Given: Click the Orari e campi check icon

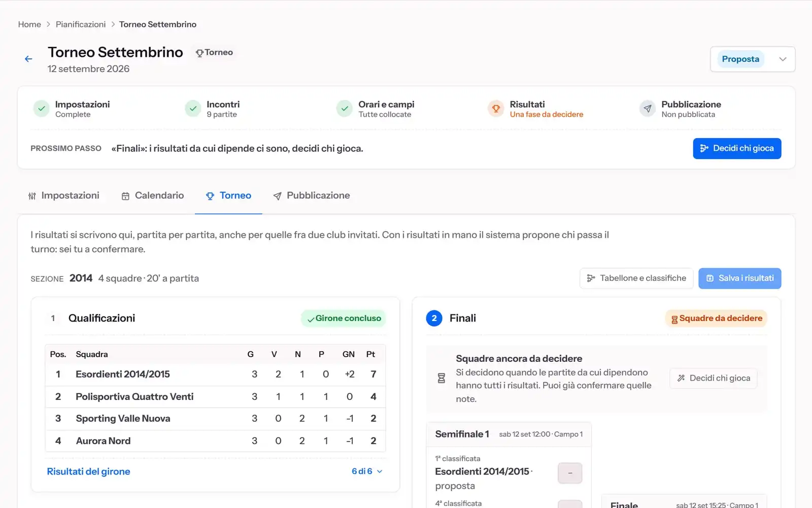Looking at the screenshot, I should (x=345, y=108).
